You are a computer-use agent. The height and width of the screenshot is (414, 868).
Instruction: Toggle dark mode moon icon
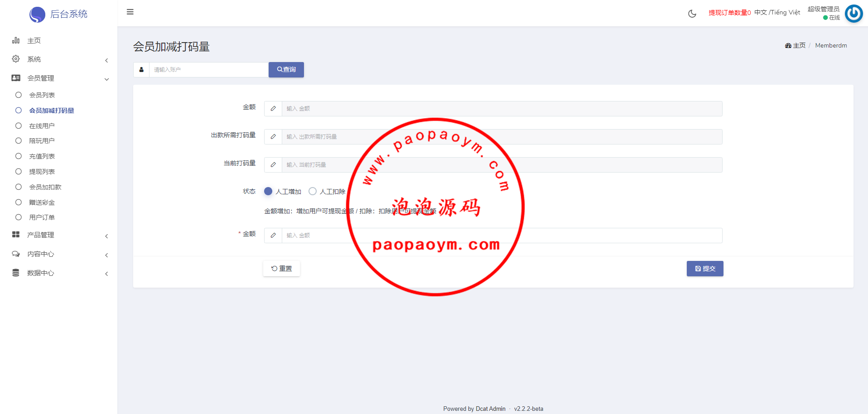pyautogui.click(x=692, y=14)
